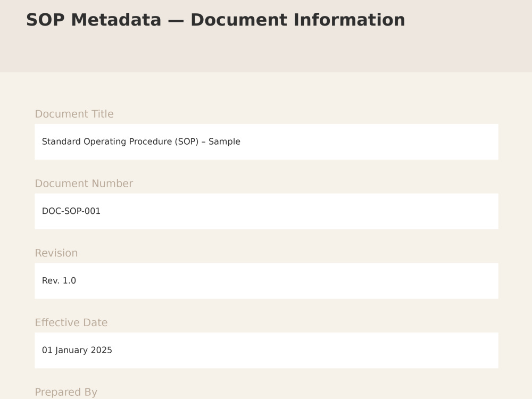Click the 'Document Number' field label
Image resolution: width=532 pixels, height=399 pixels.
pyautogui.click(x=84, y=184)
